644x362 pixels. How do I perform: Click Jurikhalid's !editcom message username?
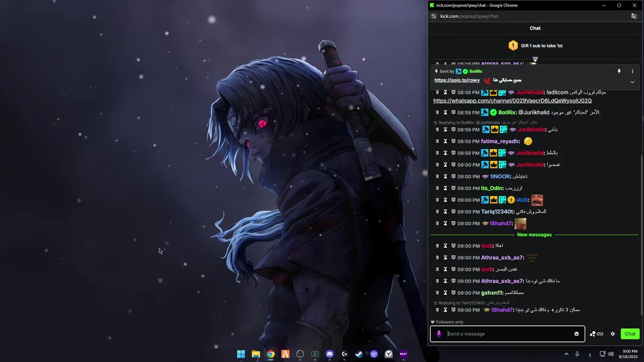[530, 93]
